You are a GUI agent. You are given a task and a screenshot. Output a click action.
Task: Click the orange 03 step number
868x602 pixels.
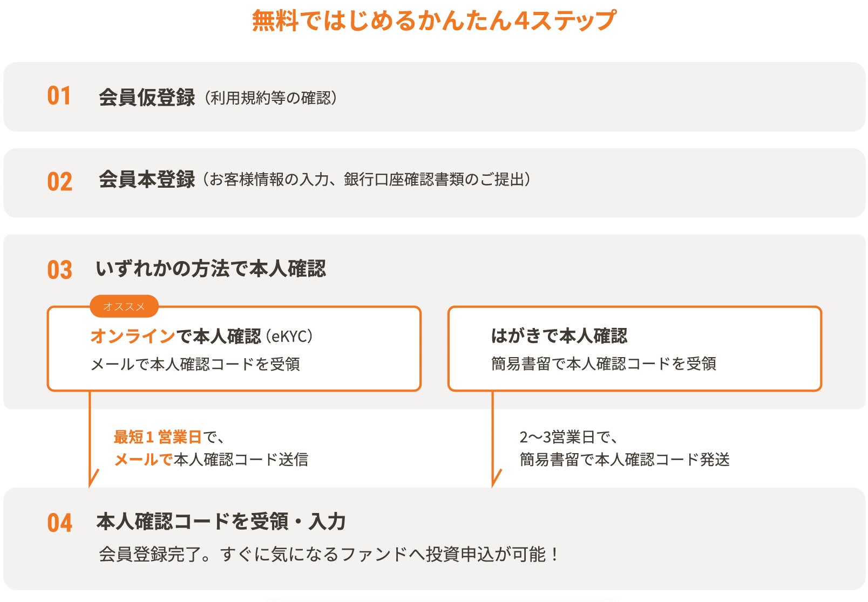pos(59,270)
